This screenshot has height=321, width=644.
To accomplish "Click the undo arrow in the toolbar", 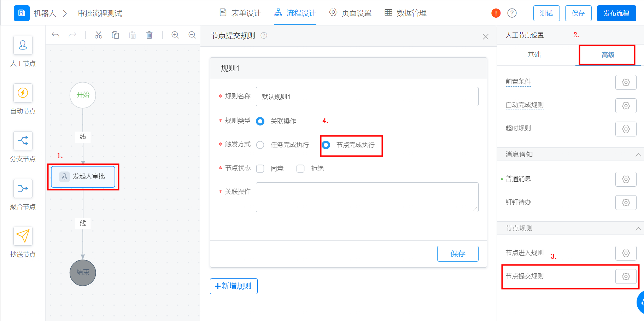I will click(x=55, y=35).
